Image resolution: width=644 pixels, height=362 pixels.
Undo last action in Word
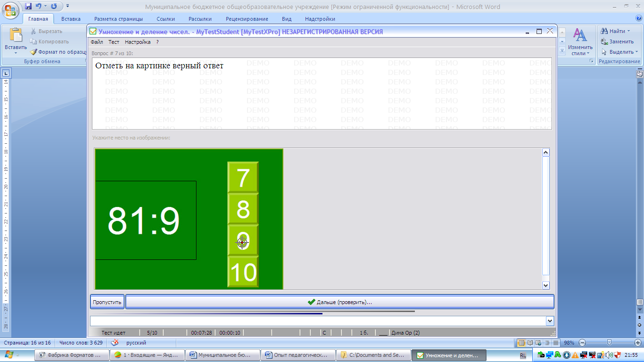pyautogui.click(x=38, y=6)
